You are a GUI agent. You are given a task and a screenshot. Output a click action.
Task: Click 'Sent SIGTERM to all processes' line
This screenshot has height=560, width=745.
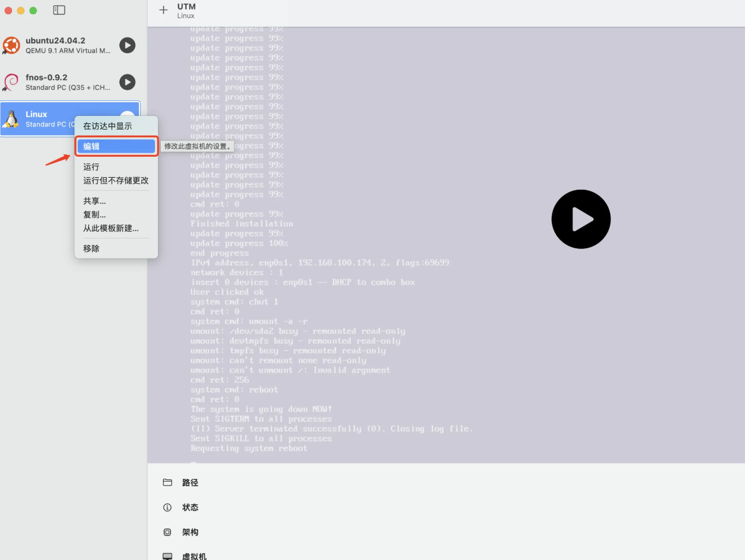[x=261, y=419]
